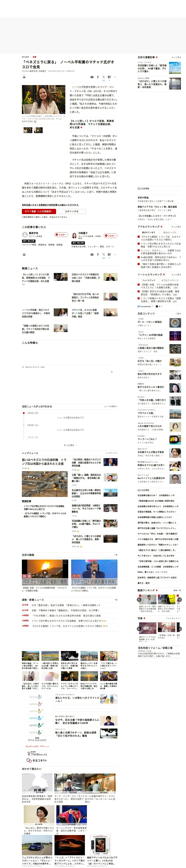
Task: Click the lower Hatena B! icon
Action: tap(109, 255)
